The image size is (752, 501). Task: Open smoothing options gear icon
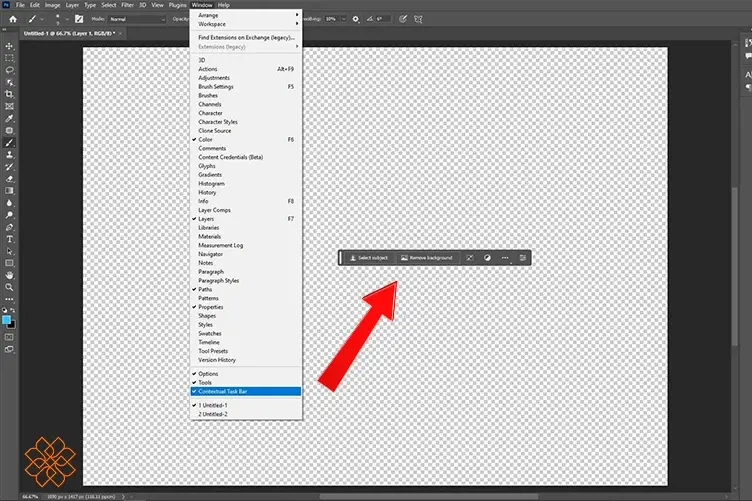(355, 19)
